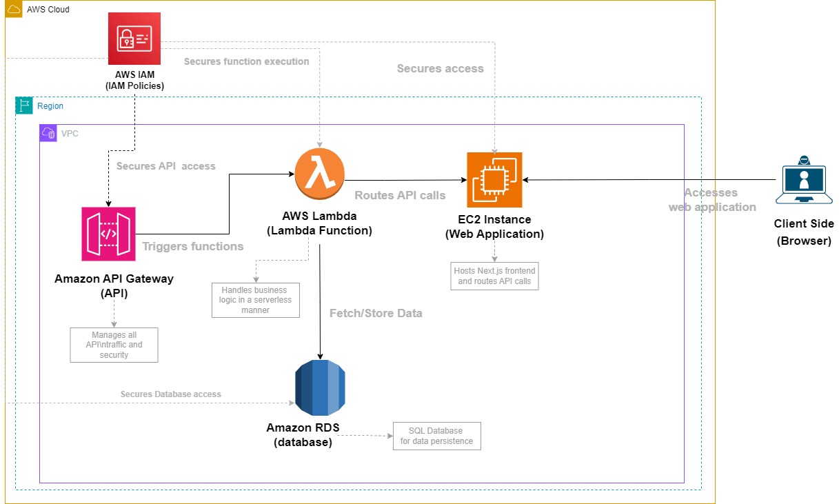Screen dimensions: 839x504
Task: Click the 'Secures Database access' label
Action: (x=170, y=394)
